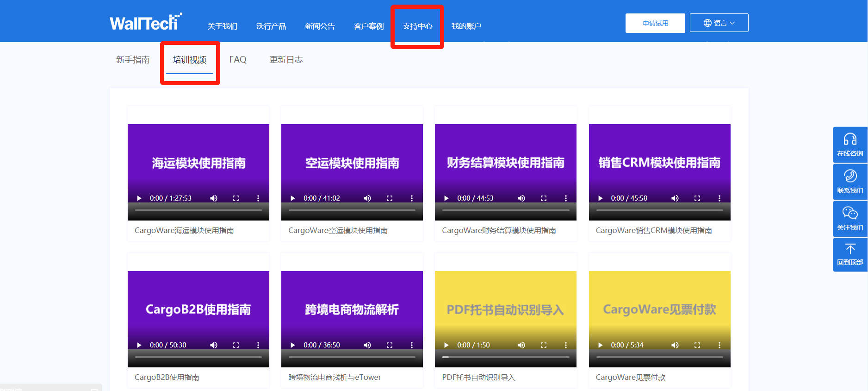
Task: Click the 联系我们 phone icon
Action: 850,177
